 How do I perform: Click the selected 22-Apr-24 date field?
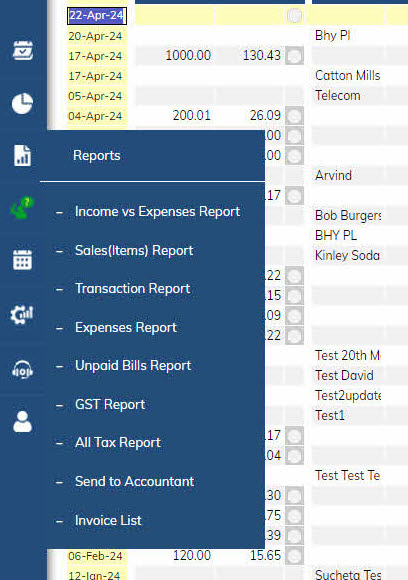tap(97, 16)
